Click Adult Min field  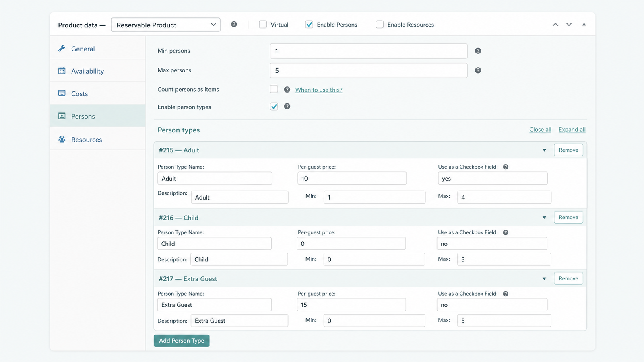pos(374,197)
